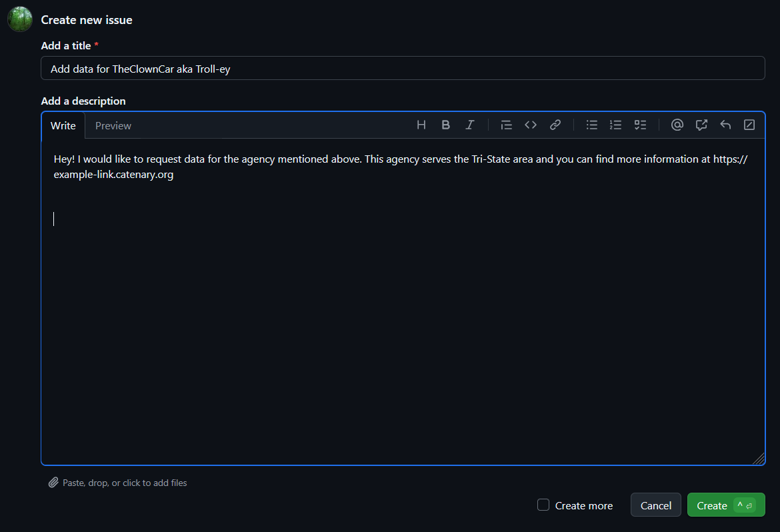780x532 pixels.
Task: Switch to the Preview tab
Action: 113,125
